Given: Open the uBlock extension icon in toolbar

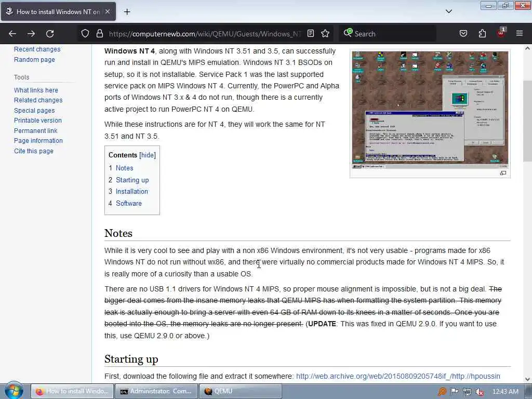Looking at the screenshot, I should [501, 33].
